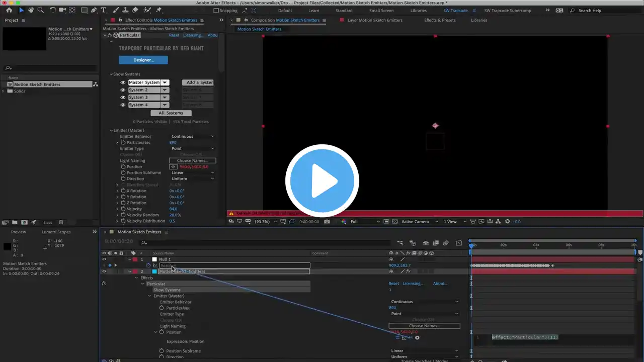Viewport: 644px width, 362px height.
Task: Select the Pen tool
Action: [x=94, y=10]
